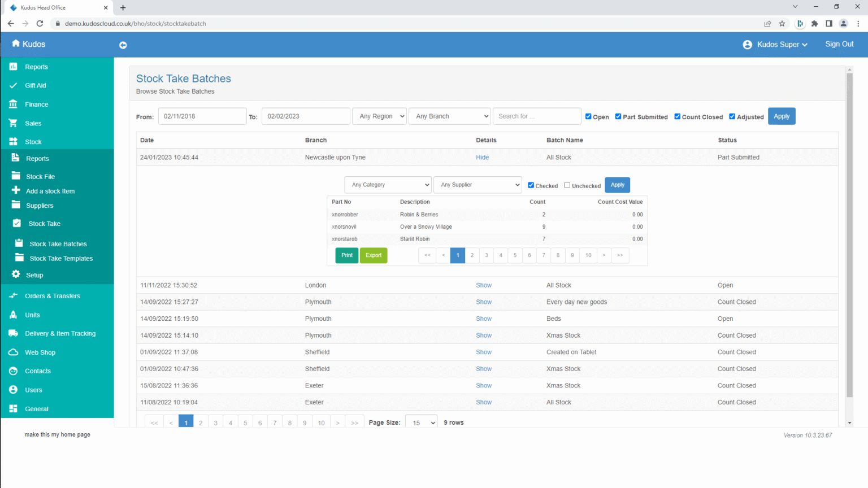Viewport: 868px width, 488px height.
Task: Select Add a stock Item
Action: (x=49, y=191)
